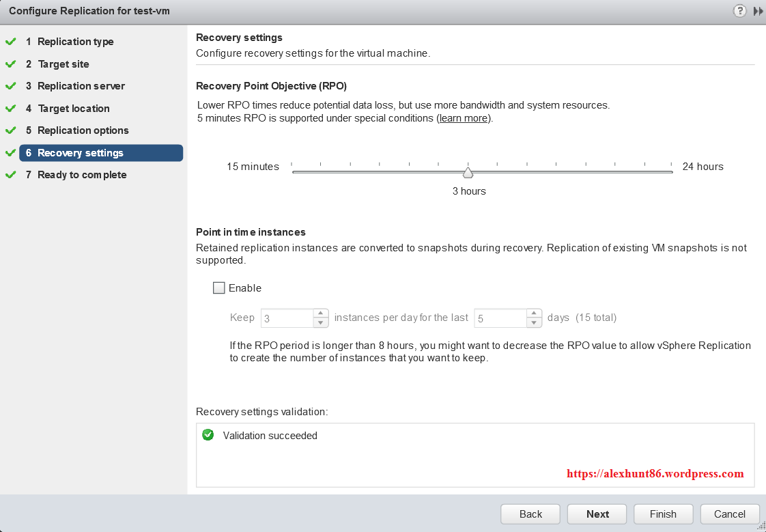The height and width of the screenshot is (532, 766).
Task: Decrease instances per day stepper down arrow
Action: (x=321, y=322)
